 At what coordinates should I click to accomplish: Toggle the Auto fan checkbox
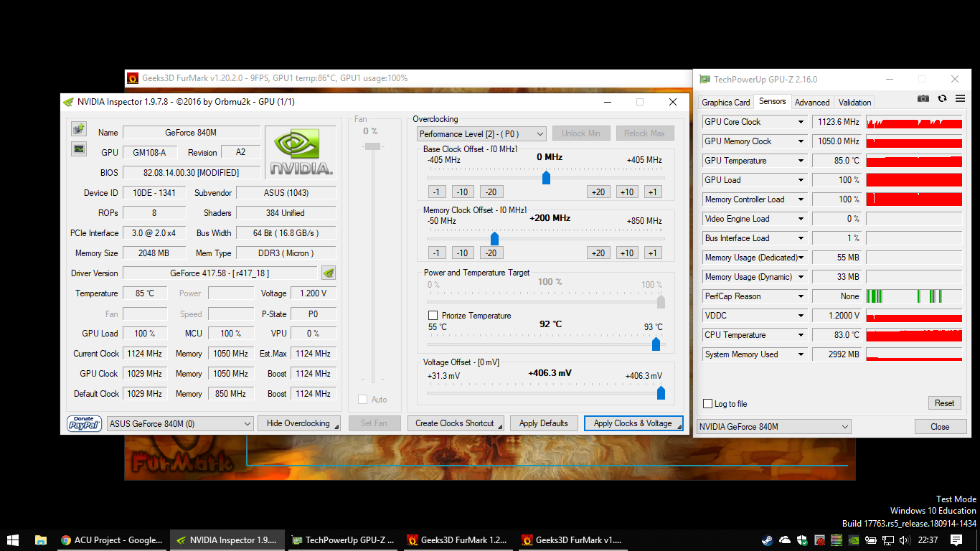(x=362, y=400)
